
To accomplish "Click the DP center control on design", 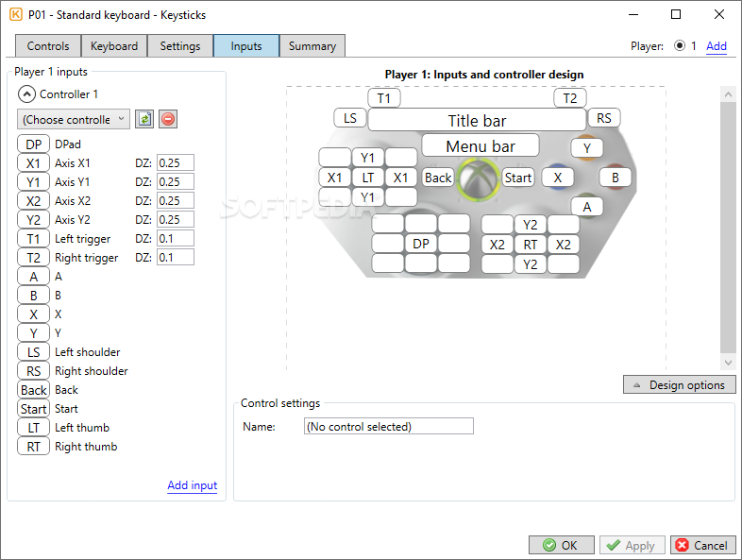I will pos(421,244).
